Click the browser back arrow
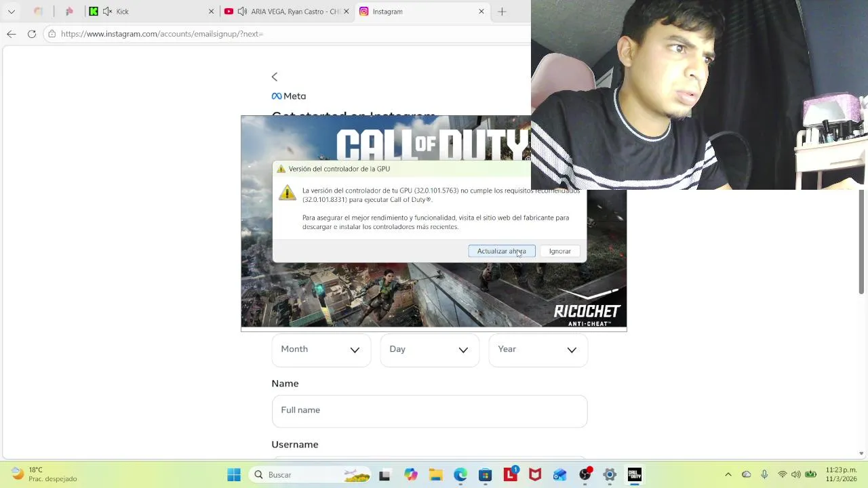The width and height of the screenshot is (868, 488). click(x=12, y=34)
